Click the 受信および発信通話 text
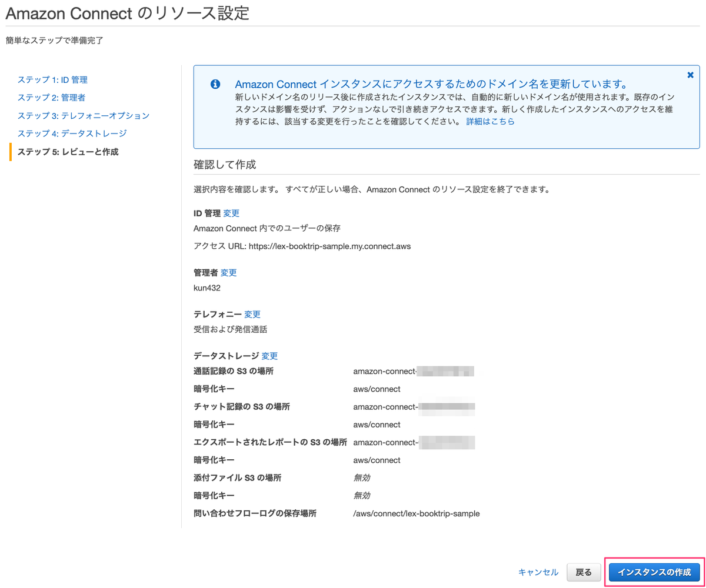This screenshot has height=588, width=706. pos(230,329)
